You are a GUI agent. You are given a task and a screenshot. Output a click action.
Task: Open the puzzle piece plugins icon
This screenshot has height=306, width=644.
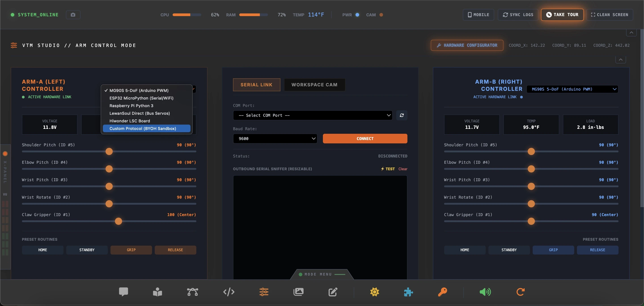click(408, 292)
